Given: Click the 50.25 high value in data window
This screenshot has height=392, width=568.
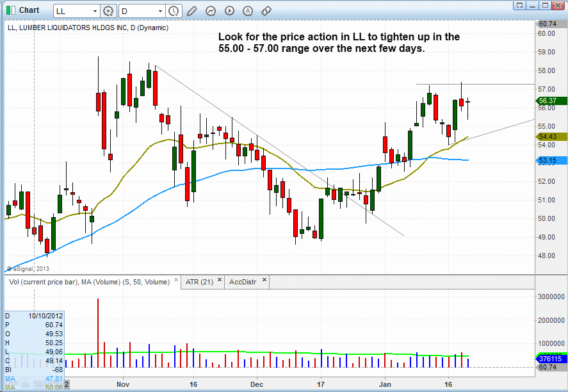Looking at the screenshot, I should pyautogui.click(x=54, y=343).
